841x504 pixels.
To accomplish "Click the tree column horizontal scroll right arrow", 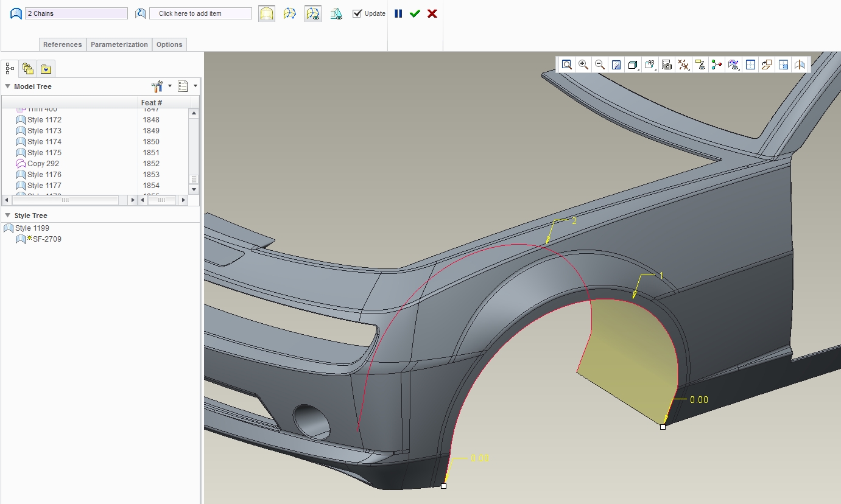I will [133, 200].
